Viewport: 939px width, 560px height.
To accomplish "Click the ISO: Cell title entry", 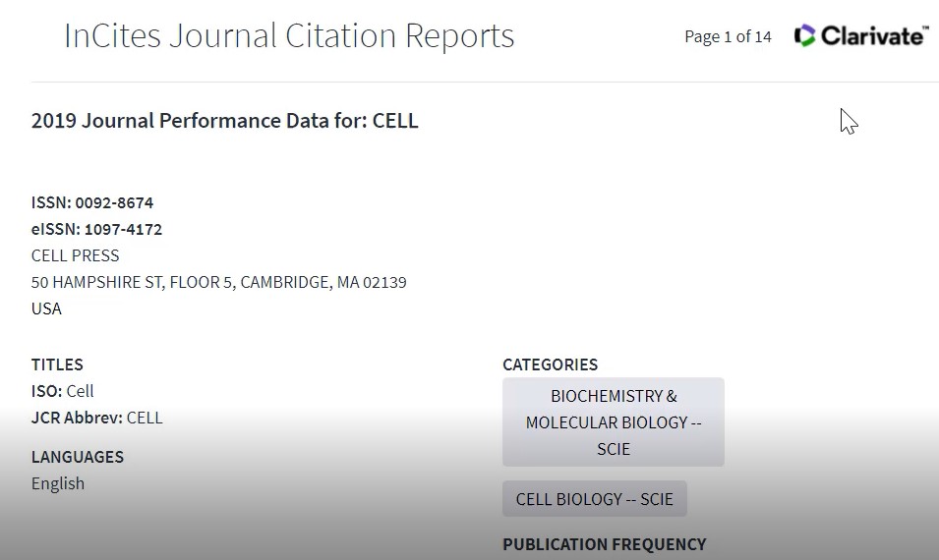I will pyautogui.click(x=62, y=391).
